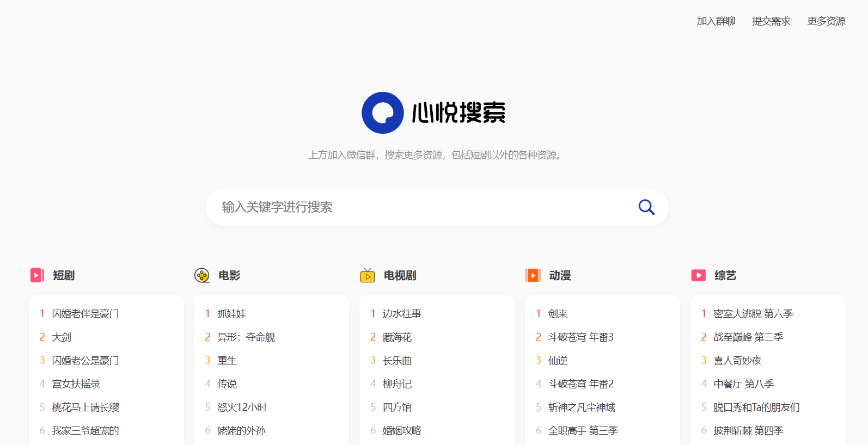Focus the keyword search input field
Image resolution: width=868 pixels, height=445 pixels.
coord(425,207)
